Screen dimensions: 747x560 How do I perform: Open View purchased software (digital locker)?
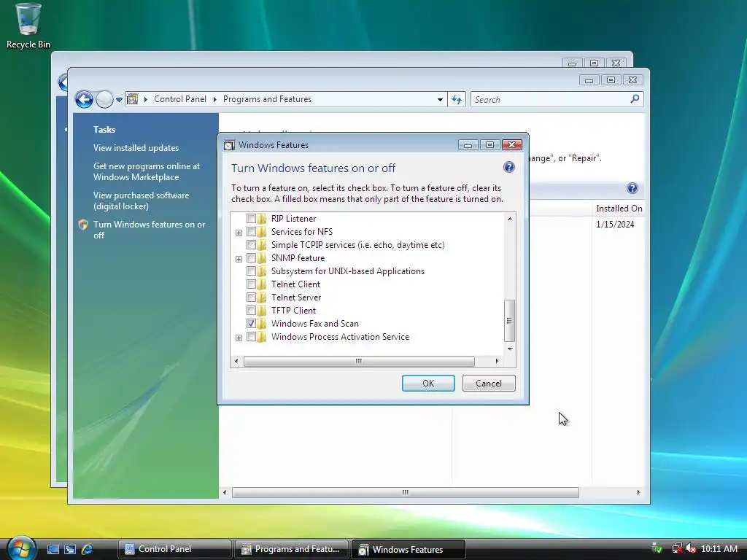tap(141, 201)
